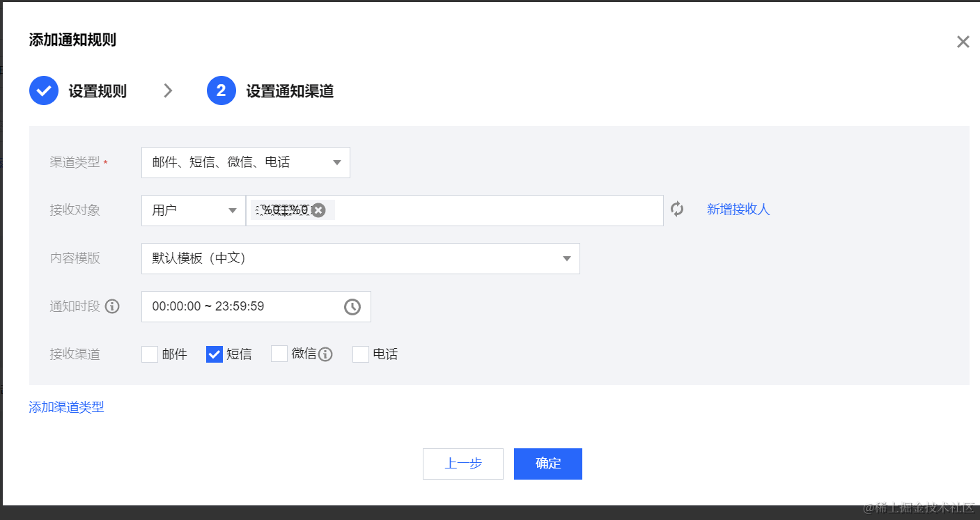This screenshot has height=520, width=980.
Task: Click the info icon beside 微信 option
Action: click(x=326, y=354)
